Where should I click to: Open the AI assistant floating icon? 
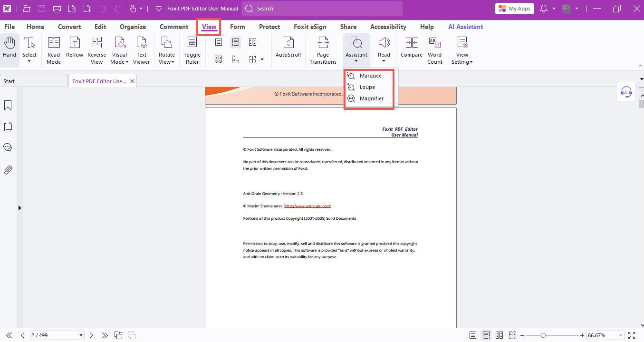626,92
